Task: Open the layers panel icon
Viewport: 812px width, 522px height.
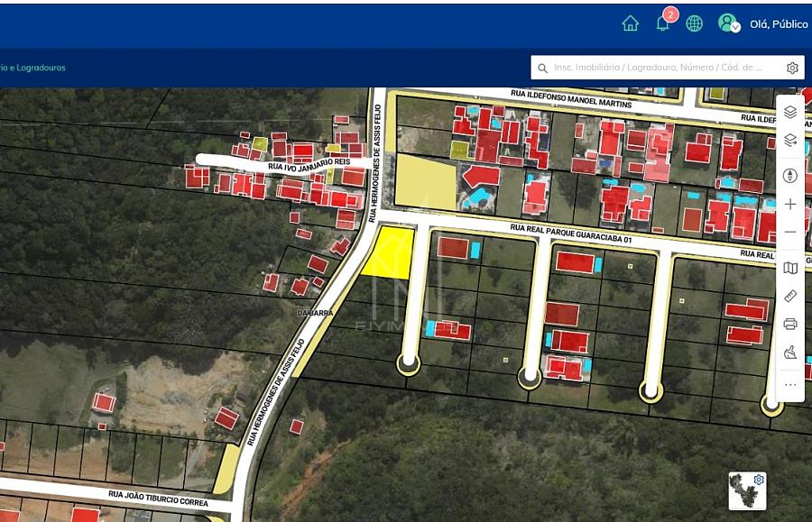Action: coord(789,112)
